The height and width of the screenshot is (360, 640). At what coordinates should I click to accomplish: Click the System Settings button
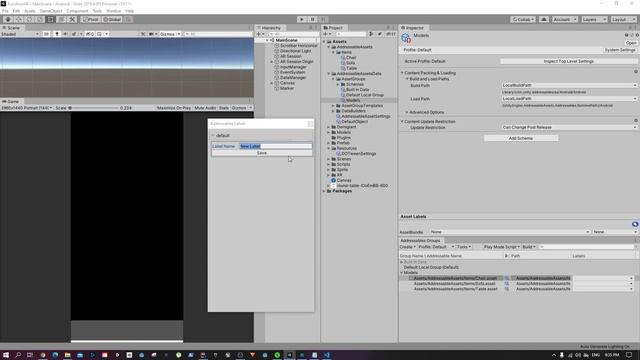pos(620,50)
